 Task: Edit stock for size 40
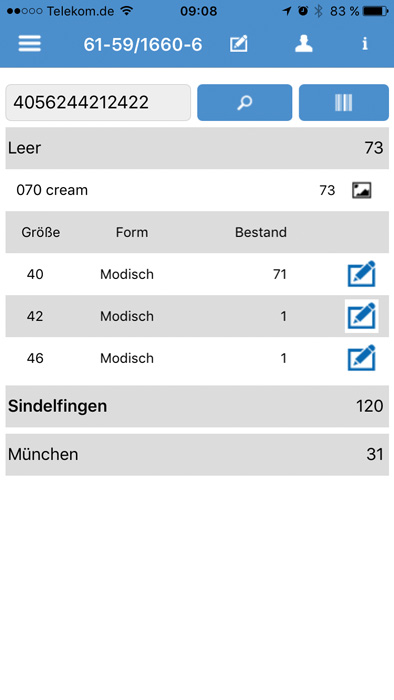361,274
